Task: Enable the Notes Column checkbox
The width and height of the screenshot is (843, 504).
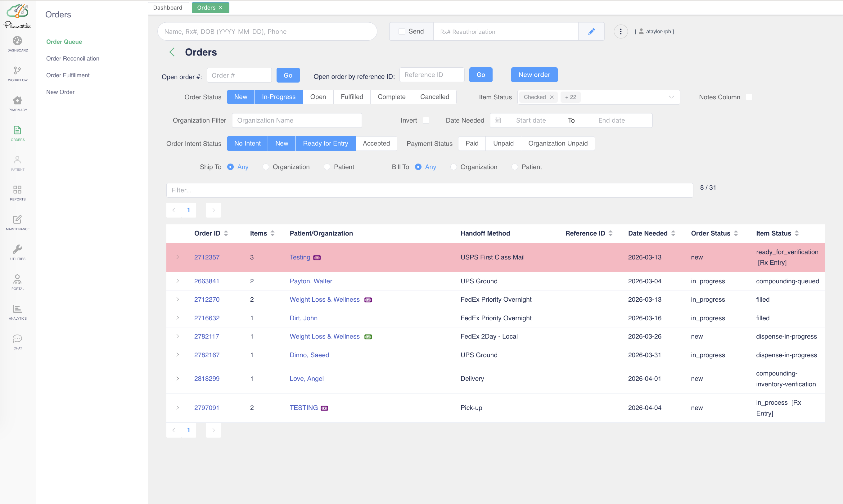Action: 749,97
